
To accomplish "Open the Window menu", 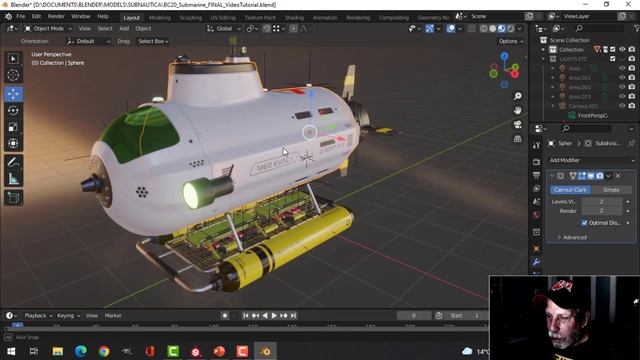I will (80, 16).
